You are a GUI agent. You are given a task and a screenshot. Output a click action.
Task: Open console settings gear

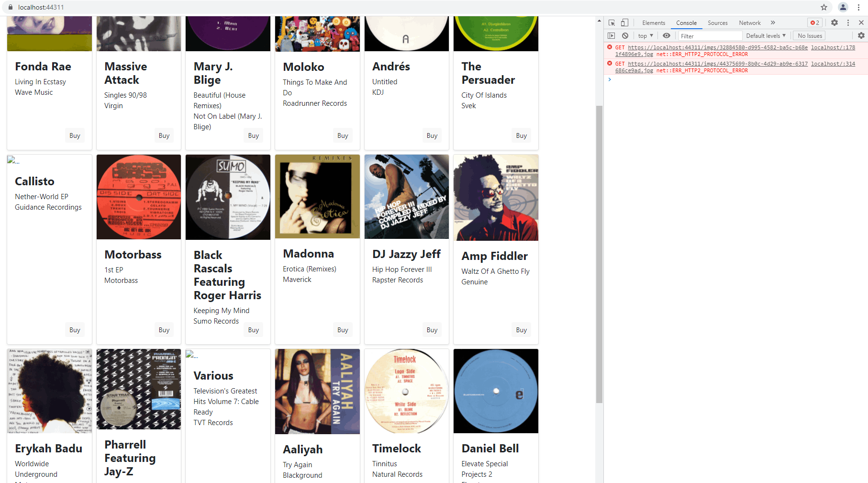tap(861, 35)
